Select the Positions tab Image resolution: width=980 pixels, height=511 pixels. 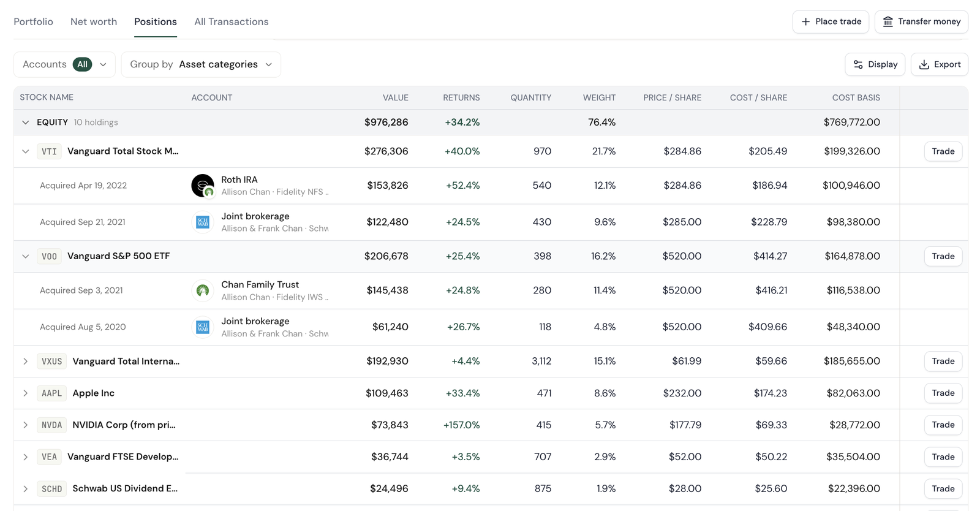[x=156, y=21]
